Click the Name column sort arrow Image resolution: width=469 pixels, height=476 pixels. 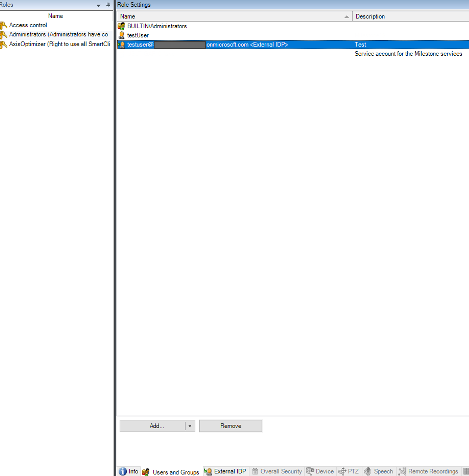[347, 16]
